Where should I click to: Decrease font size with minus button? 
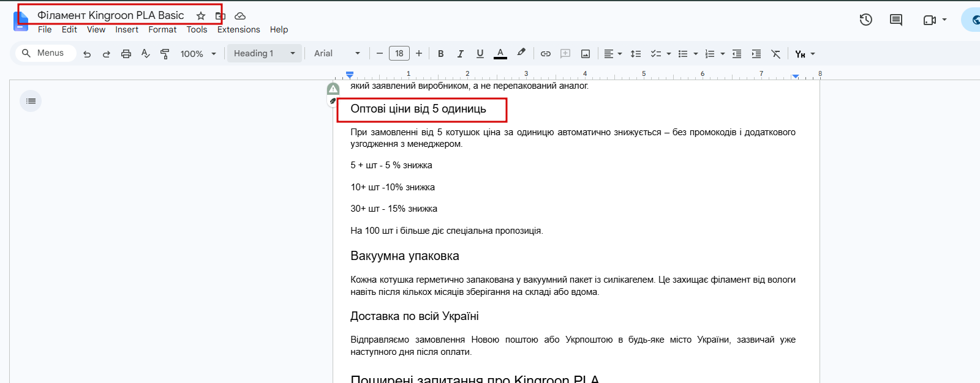click(380, 53)
